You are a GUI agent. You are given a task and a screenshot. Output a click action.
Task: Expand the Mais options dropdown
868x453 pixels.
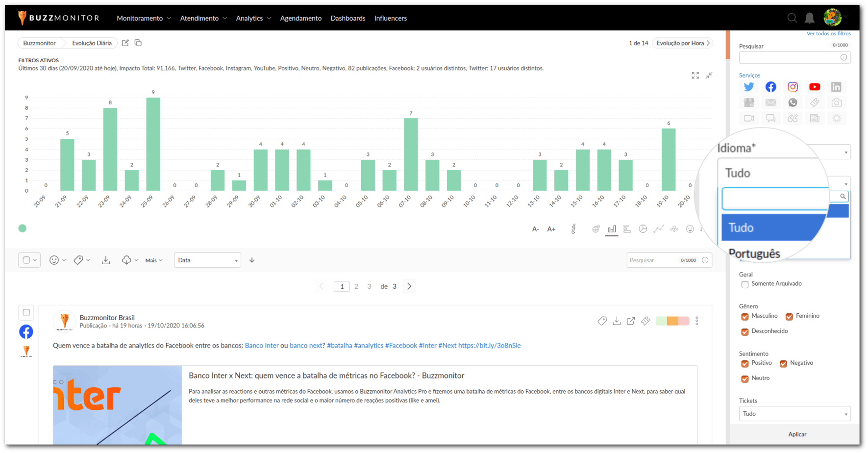(x=154, y=260)
